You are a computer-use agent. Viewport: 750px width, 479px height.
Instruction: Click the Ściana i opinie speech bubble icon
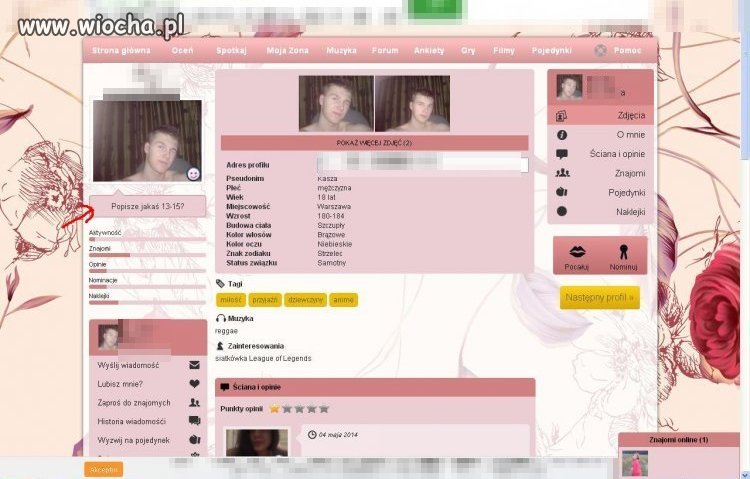pyautogui.click(x=562, y=154)
